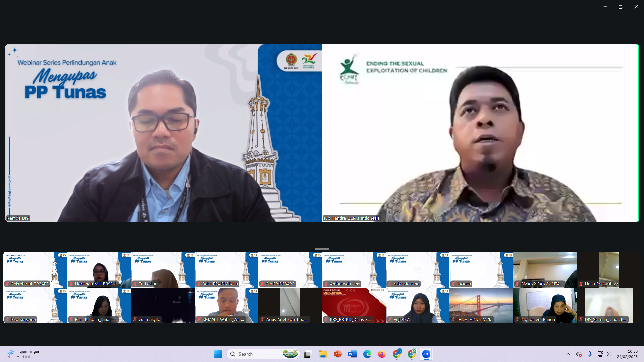Click the gallery divider drag handle
Screen dimensions: 644x362
coord(322,249)
